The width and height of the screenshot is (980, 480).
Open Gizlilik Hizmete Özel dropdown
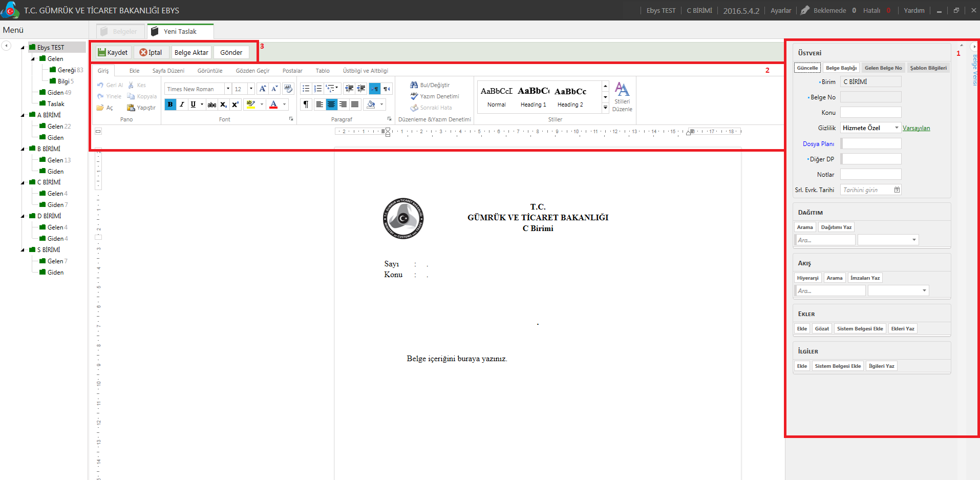pyautogui.click(x=897, y=128)
